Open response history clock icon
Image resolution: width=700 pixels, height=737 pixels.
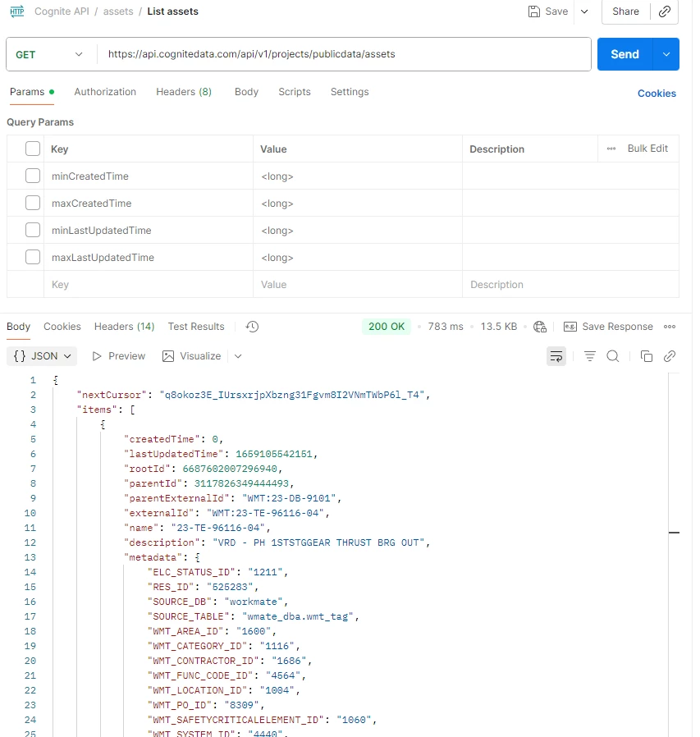point(252,327)
